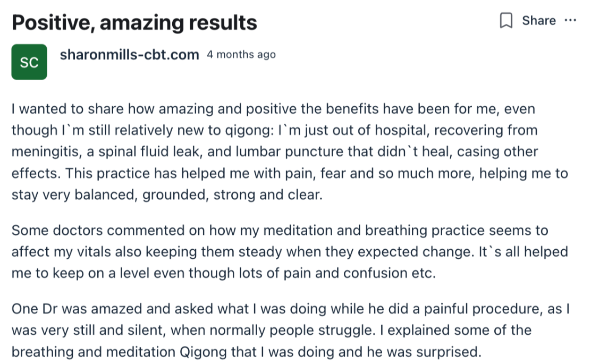Open the "Positive, amazing results" review title
591x364 pixels.
coord(134,23)
